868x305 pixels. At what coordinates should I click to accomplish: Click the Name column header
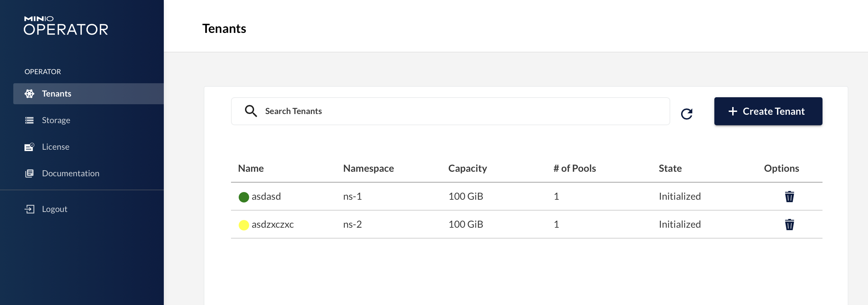pyautogui.click(x=251, y=169)
